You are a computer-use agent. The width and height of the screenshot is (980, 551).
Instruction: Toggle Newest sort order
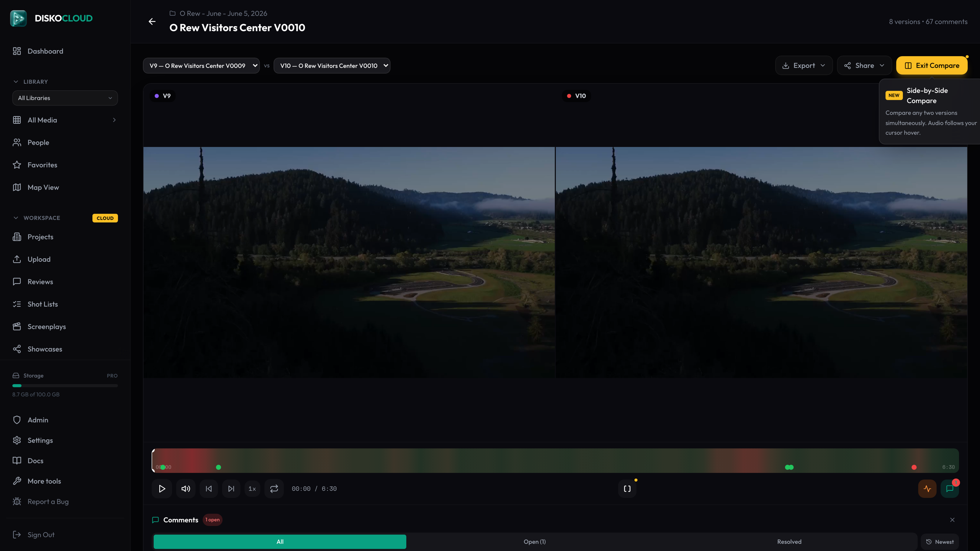[940, 541]
